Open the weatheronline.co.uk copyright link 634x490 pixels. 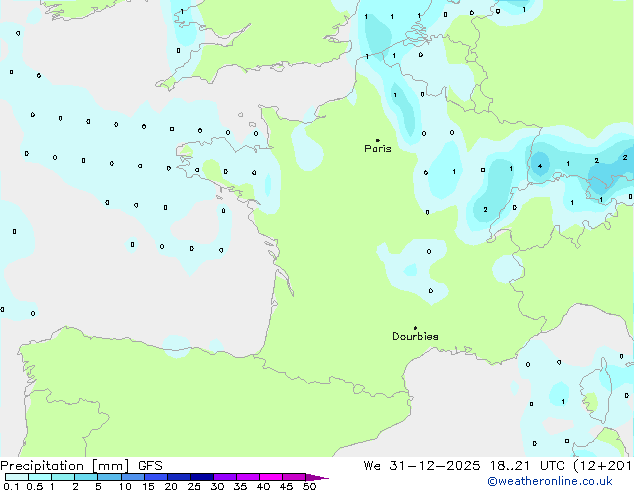pyautogui.click(x=550, y=481)
